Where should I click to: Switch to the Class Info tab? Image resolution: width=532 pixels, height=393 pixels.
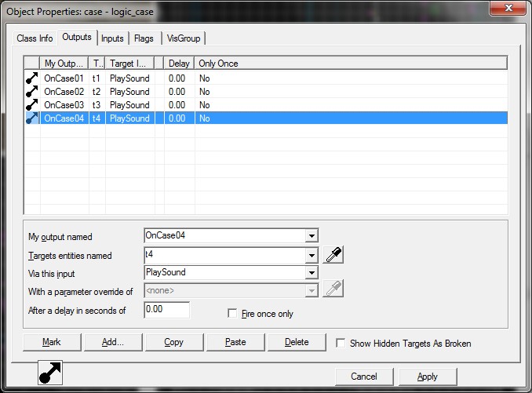pyautogui.click(x=35, y=38)
